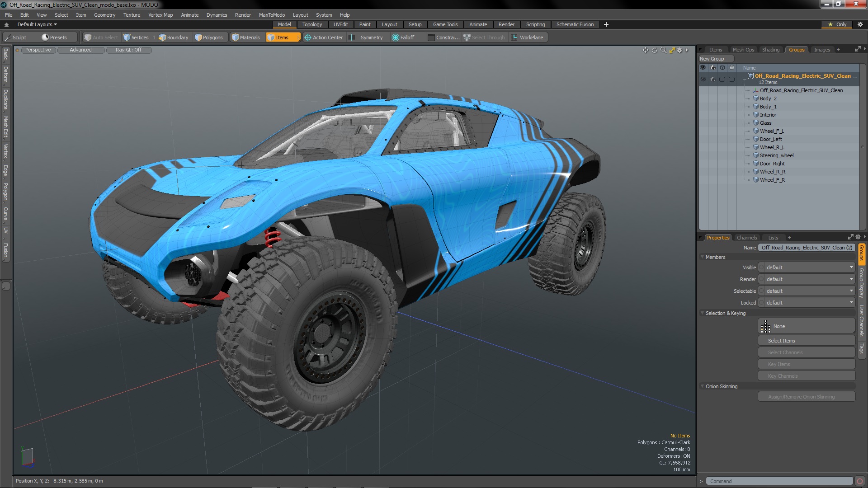
Task: Click the Boundary selection icon
Action: click(x=162, y=38)
